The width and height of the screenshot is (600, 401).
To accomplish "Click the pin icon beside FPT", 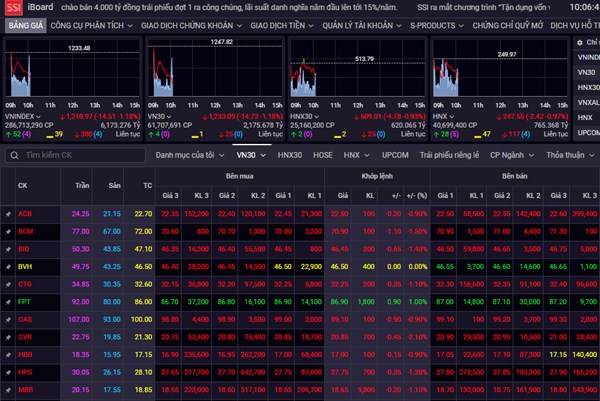I will [8, 301].
